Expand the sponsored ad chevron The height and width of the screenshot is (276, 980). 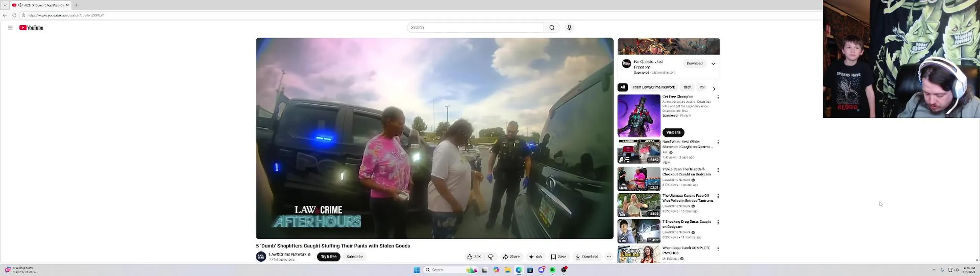[x=713, y=64]
